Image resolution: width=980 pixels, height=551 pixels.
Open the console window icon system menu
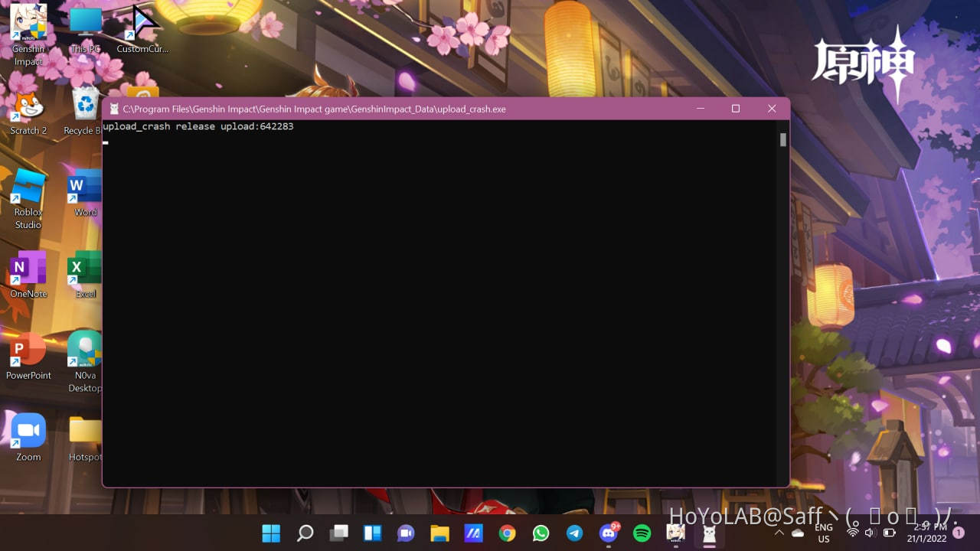point(114,109)
